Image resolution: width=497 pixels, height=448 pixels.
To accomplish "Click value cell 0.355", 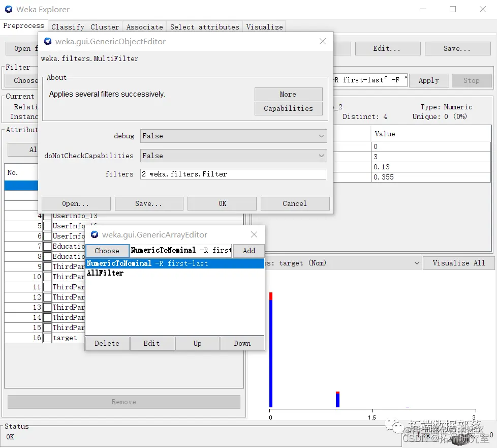I will tap(431, 177).
